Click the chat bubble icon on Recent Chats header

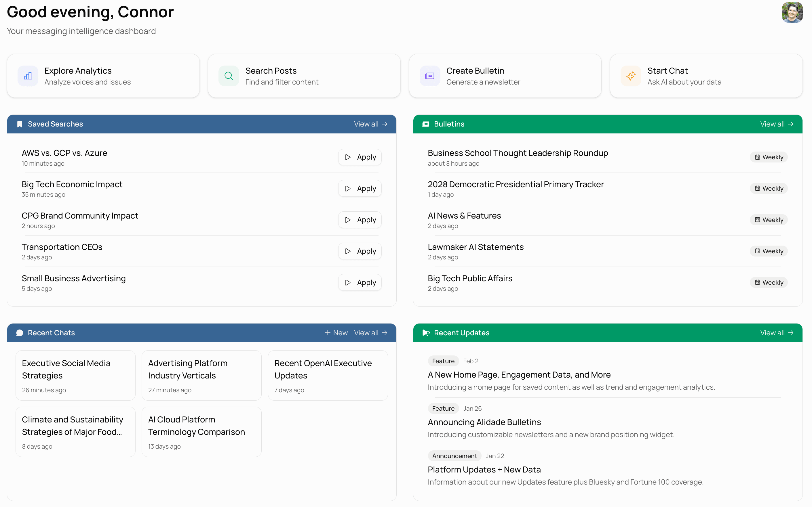[20, 333]
